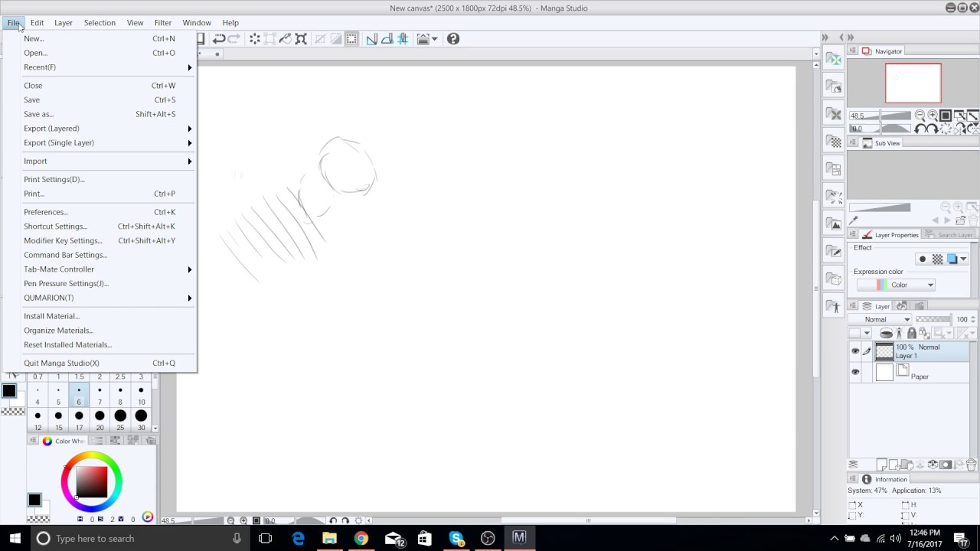Viewport: 980px width, 551px height.
Task: Open the Expression color Color dropdown
Action: [897, 285]
